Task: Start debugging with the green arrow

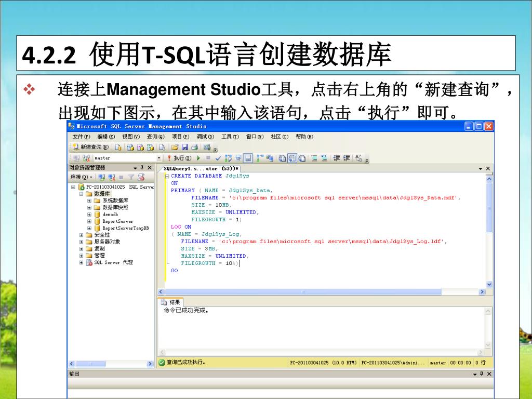Action: click(x=198, y=158)
